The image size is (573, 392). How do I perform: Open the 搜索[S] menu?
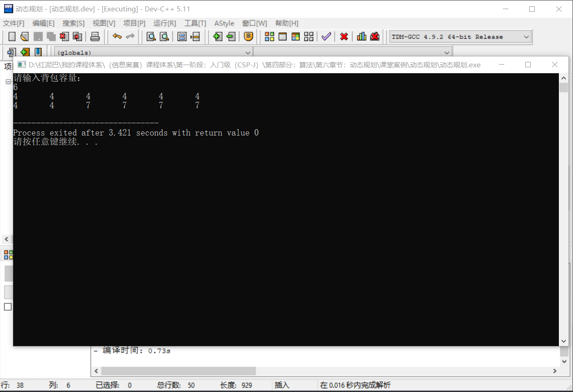coord(73,23)
